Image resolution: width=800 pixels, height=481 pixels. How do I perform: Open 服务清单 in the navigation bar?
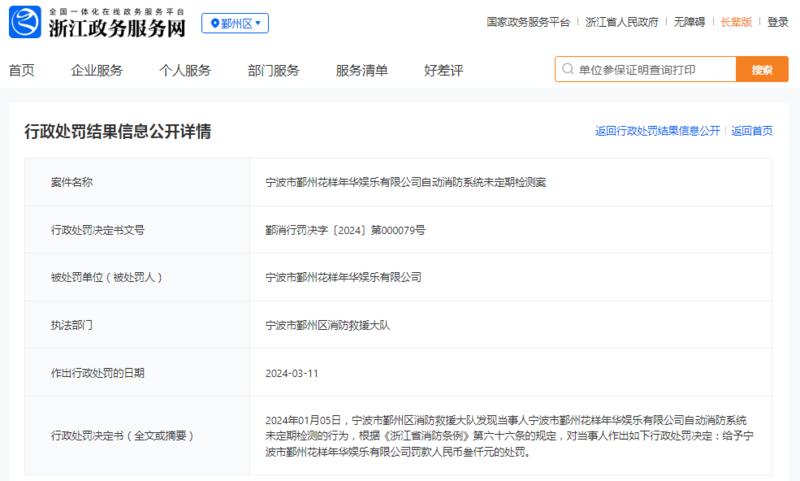(x=362, y=70)
